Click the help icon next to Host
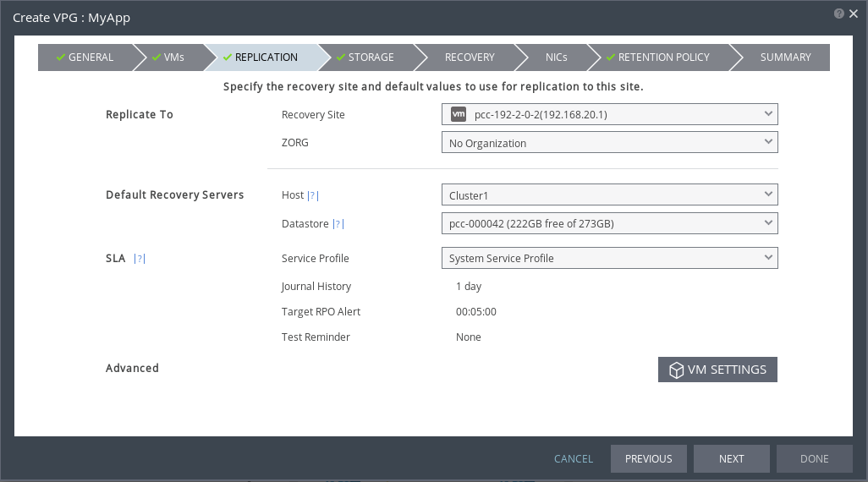Viewport: 868px width, 482px height. click(313, 195)
